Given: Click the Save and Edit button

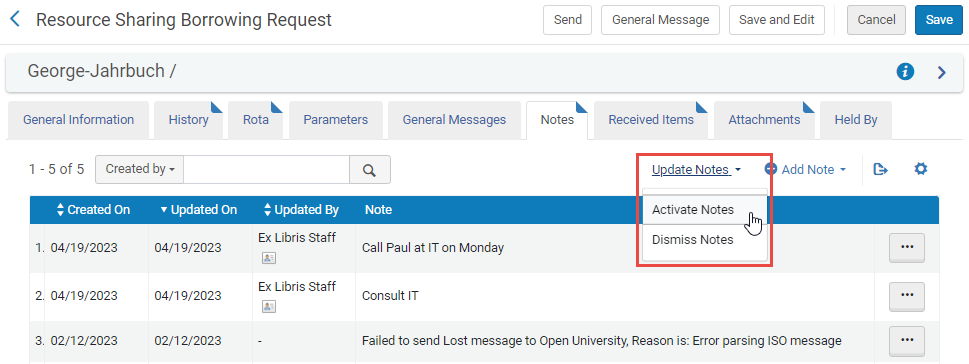Looking at the screenshot, I should [x=777, y=20].
